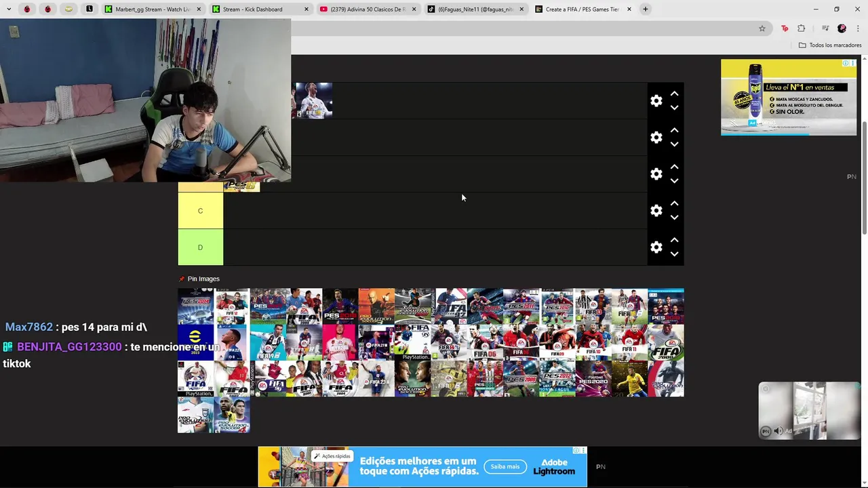Select the FIFA 17 cover image
Screen dimensions: 868x488
pyautogui.click(x=449, y=379)
